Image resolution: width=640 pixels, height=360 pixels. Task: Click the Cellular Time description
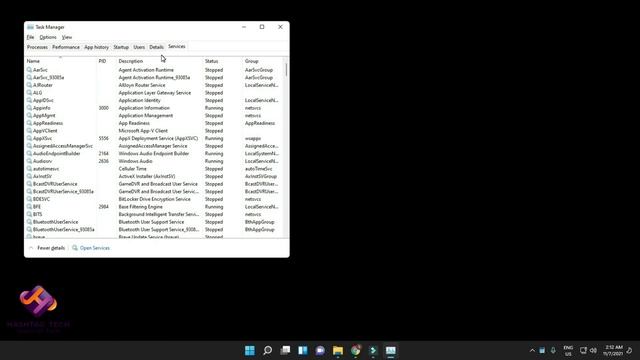(133, 169)
